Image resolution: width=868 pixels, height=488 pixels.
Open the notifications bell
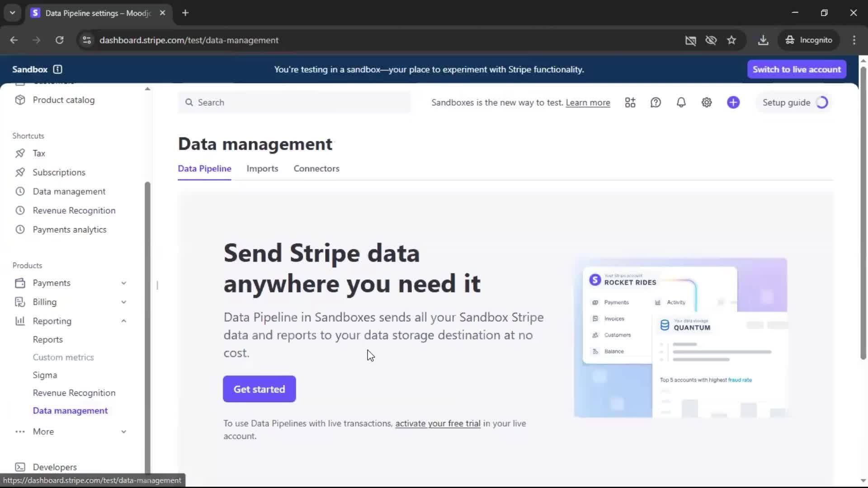[x=681, y=103]
